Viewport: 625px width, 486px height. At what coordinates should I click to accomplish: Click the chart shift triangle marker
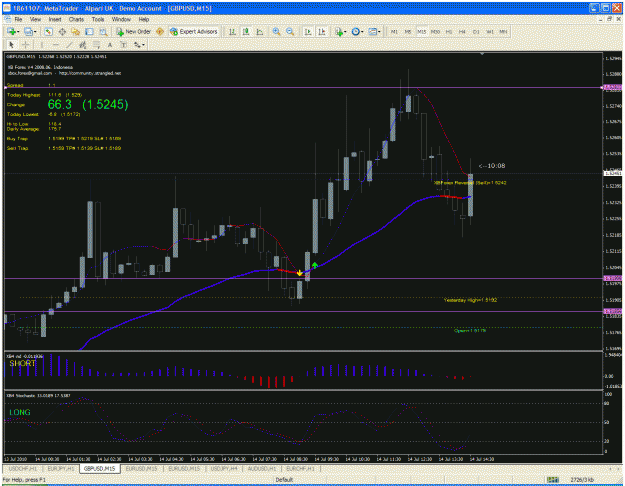[482, 53]
